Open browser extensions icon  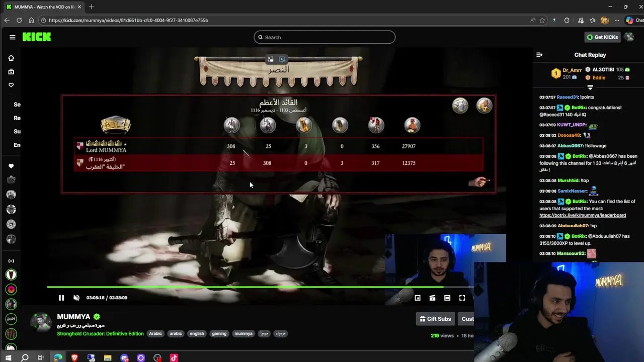567,20
